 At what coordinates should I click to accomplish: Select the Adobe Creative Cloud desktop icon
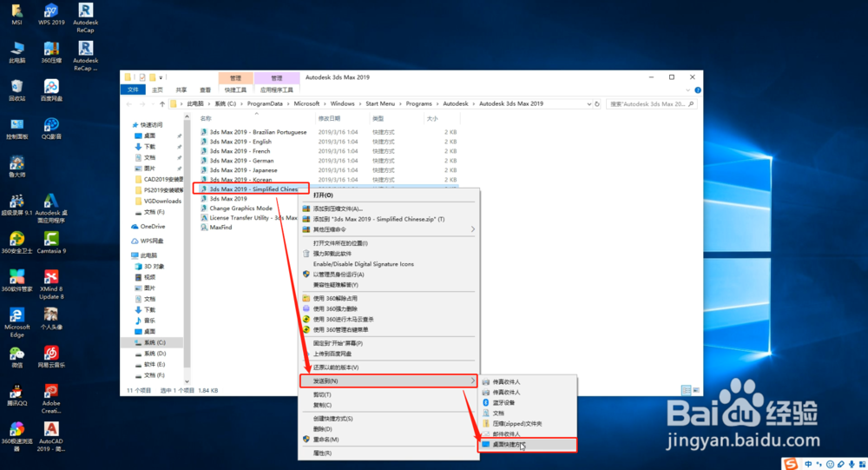click(x=51, y=399)
